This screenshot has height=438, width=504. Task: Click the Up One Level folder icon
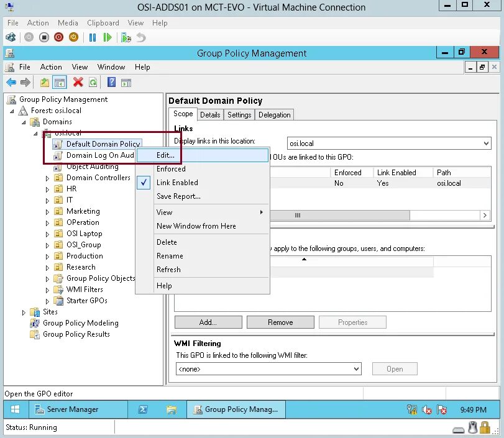[x=45, y=83]
